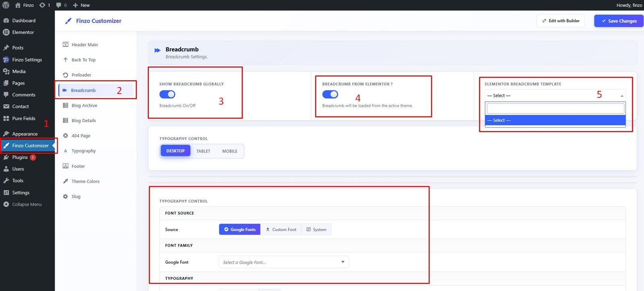Click the Plugins update count badge
Viewport: 644px width, 291px height.
pyautogui.click(x=33, y=158)
